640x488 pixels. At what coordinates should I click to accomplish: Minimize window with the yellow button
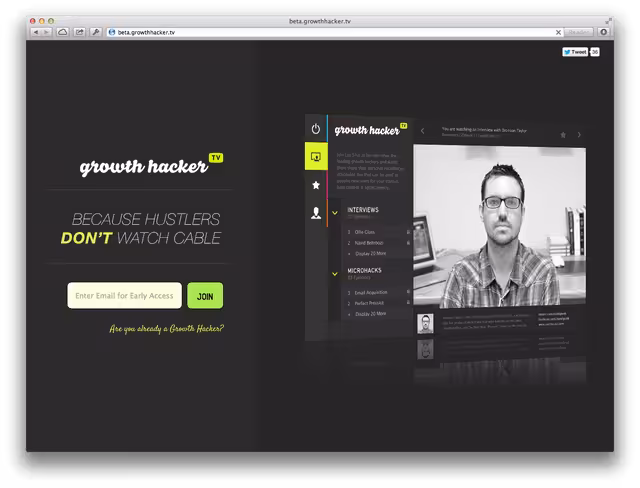42,21
